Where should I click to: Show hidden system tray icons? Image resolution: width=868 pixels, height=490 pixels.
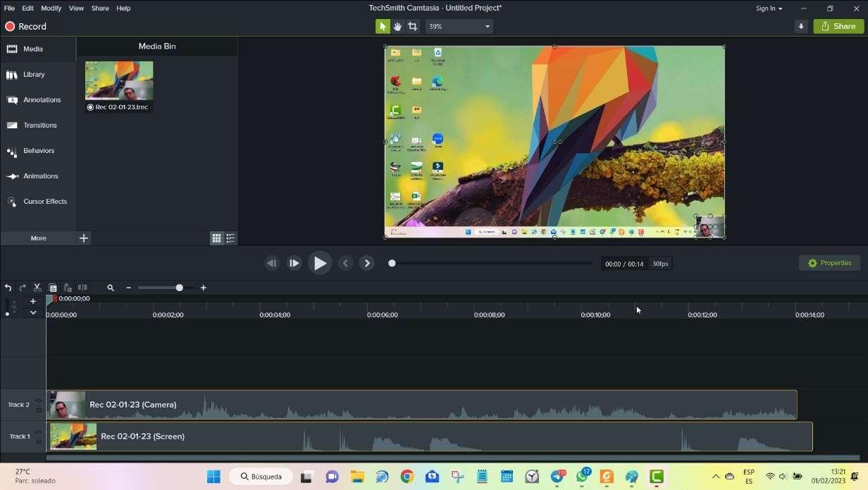coord(716,477)
